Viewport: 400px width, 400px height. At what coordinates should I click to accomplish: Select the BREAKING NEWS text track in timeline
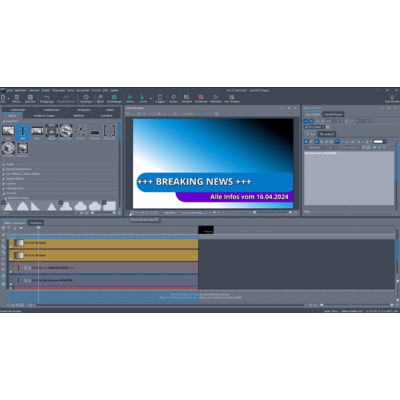coord(103,268)
